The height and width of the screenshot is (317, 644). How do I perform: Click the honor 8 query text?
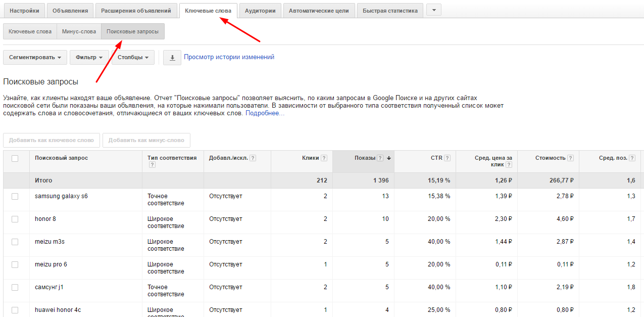pyautogui.click(x=45, y=219)
